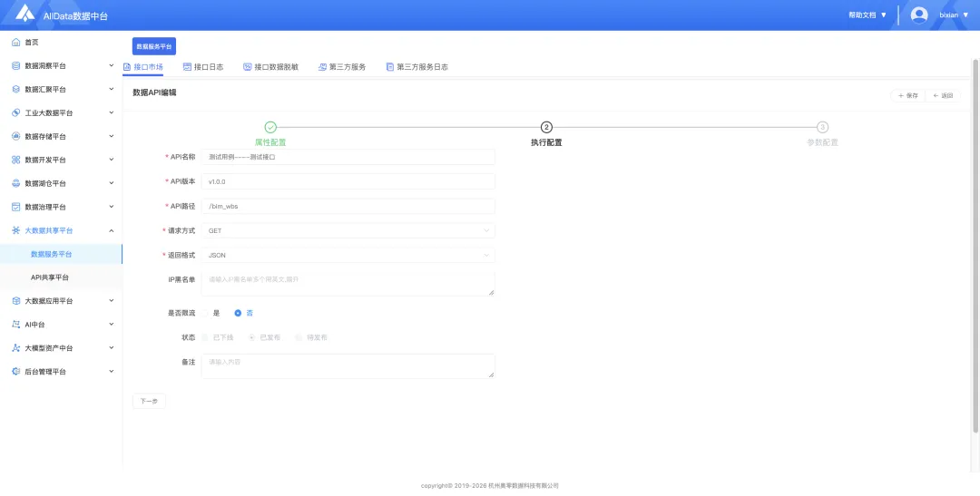
Task: Open the 返回格式 JSON dropdown
Action: 348,256
